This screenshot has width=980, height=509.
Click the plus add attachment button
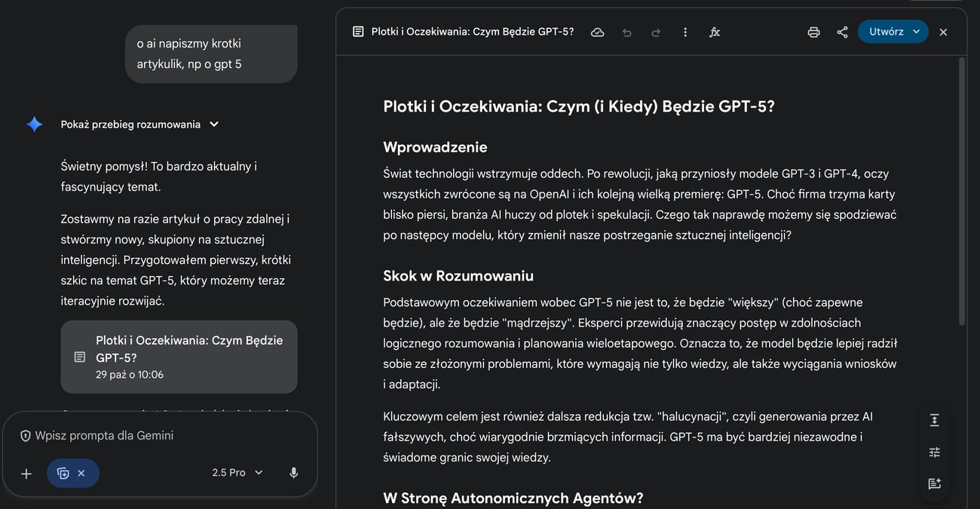pos(26,474)
